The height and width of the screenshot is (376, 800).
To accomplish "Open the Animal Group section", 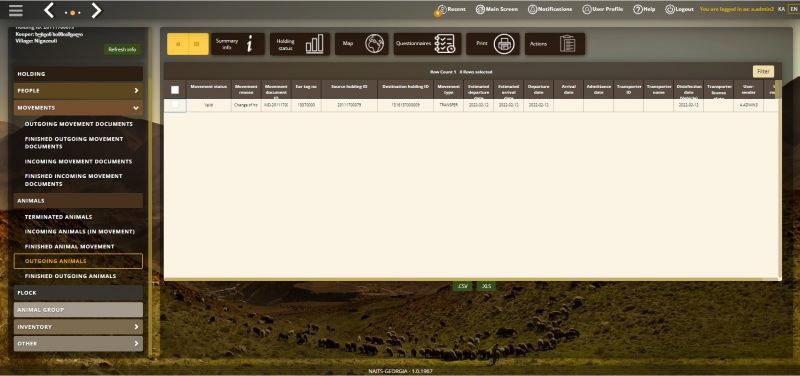I will pyautogui.click(x=78, y=310).
